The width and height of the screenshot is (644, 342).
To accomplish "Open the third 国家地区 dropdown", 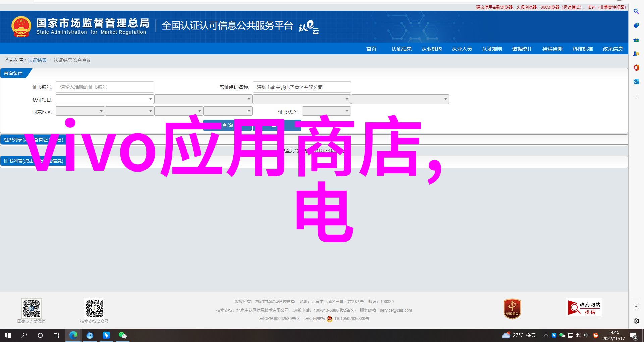I will tap(179, 111).
